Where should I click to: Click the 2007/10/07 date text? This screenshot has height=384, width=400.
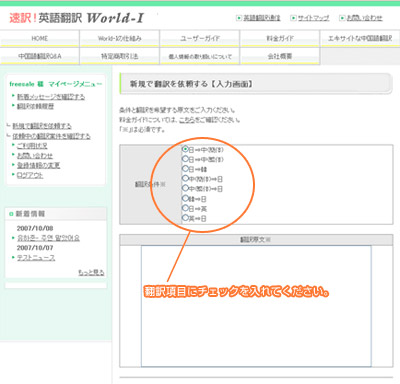[x=35, y=248]
